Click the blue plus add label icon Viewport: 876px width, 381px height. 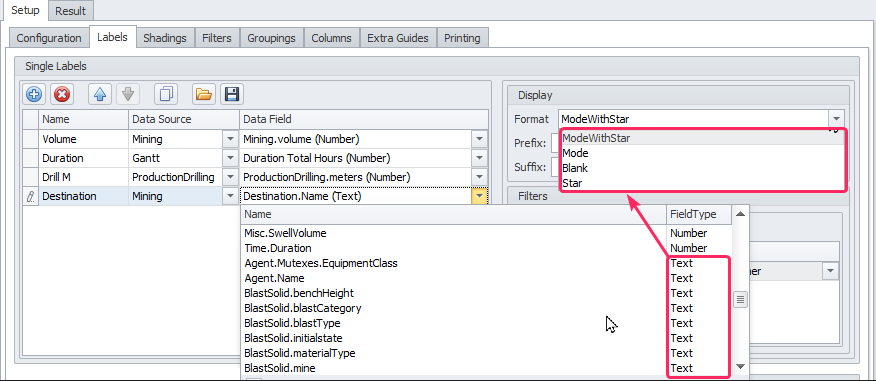click(x=34, y=94)
